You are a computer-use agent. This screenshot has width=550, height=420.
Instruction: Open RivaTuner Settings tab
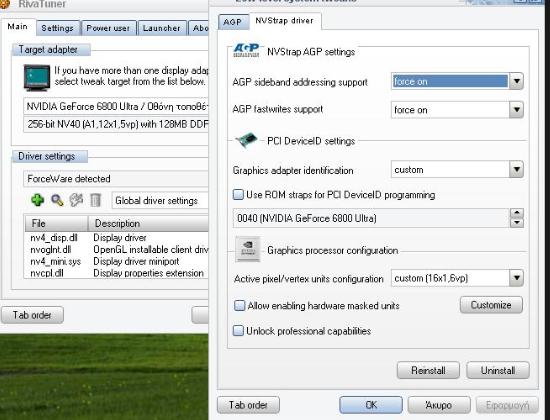click(x=58, y=28)
